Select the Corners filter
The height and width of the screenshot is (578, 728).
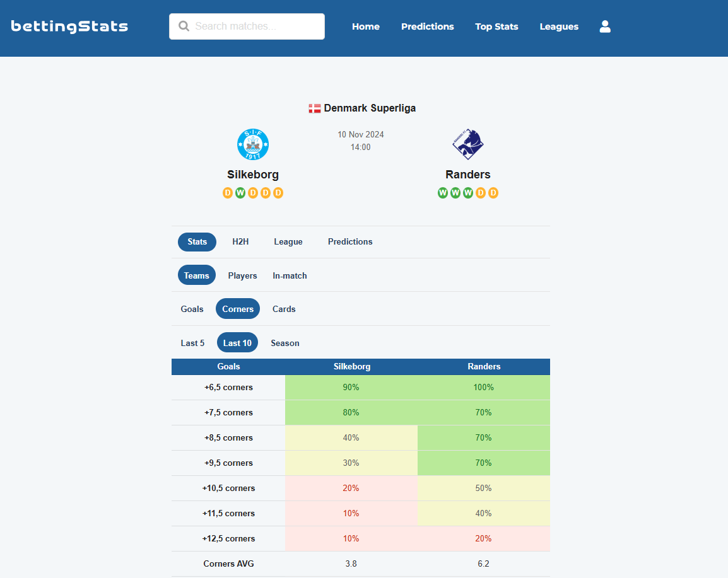pos(238,309)
